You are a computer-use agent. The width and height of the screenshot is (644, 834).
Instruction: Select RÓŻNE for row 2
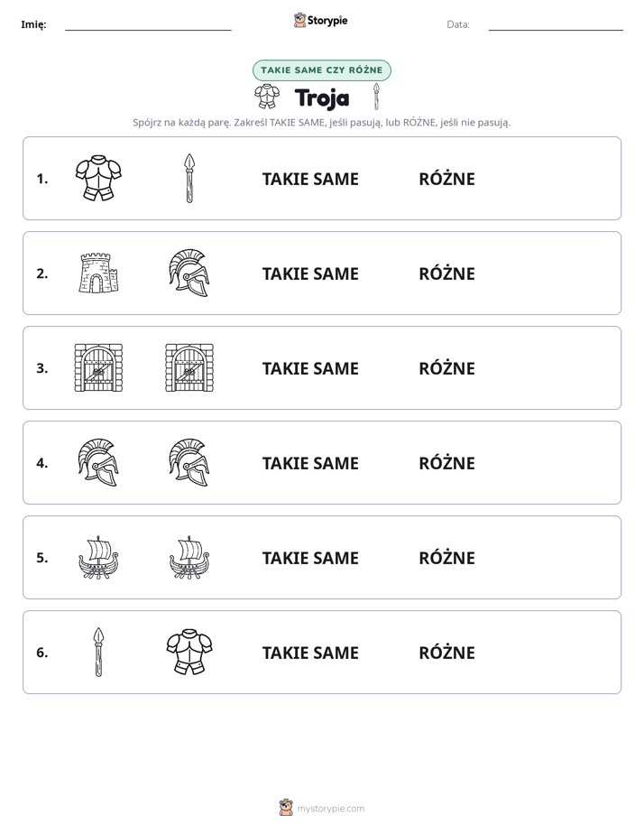(446, 273)
